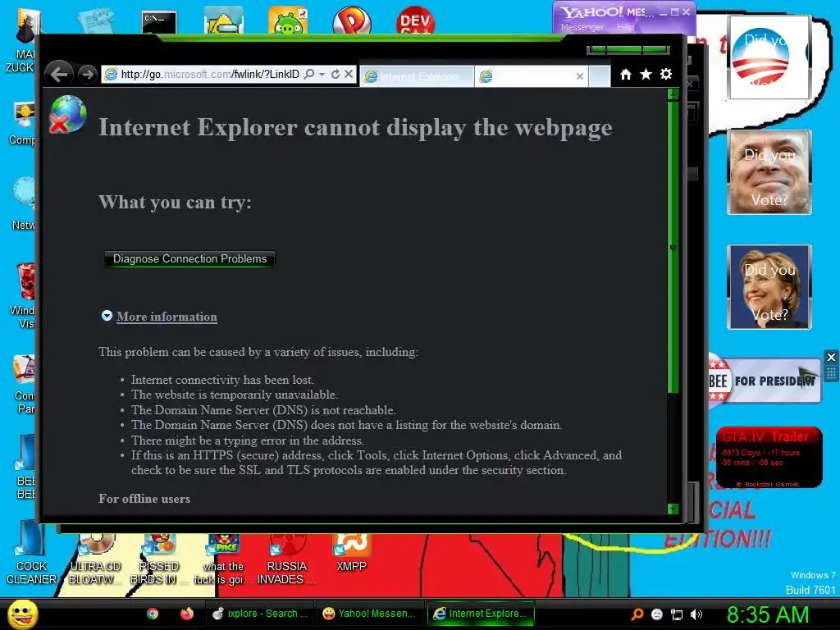Stop loading with the address bar X
The height and width of the screenshot is (630, 840).
[x=348, y=74]
